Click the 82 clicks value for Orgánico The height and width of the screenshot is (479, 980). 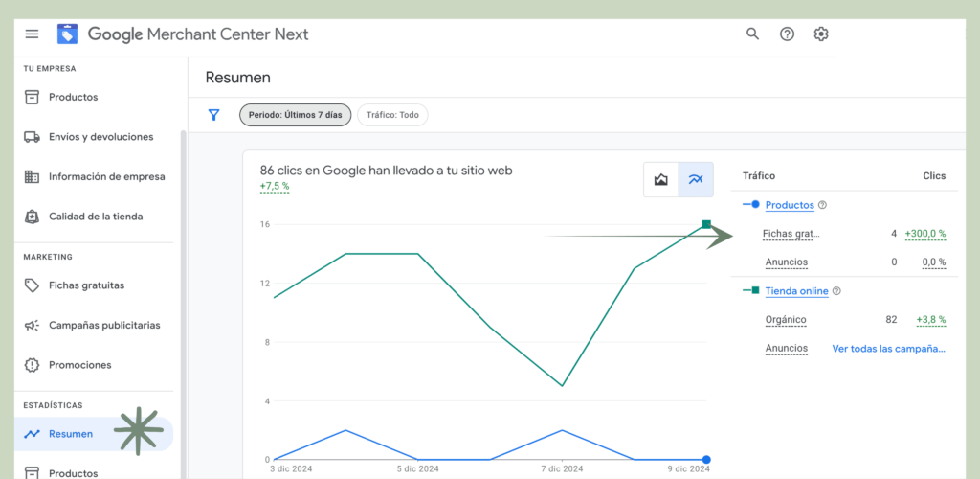coord(891,320)
